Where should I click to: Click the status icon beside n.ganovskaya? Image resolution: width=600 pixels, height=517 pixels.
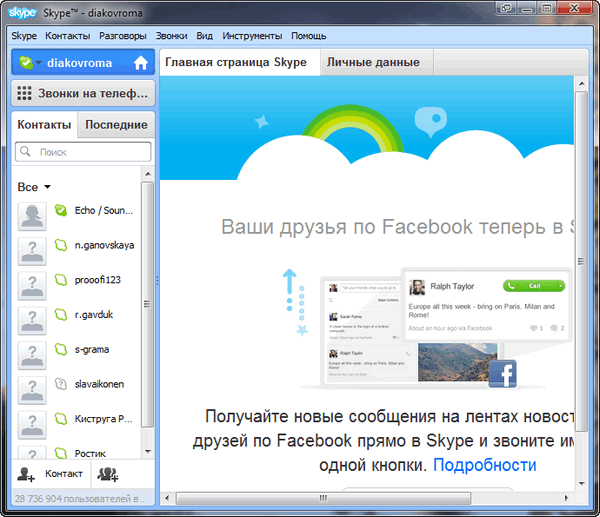pyautogui.click(x=61, y=245)
